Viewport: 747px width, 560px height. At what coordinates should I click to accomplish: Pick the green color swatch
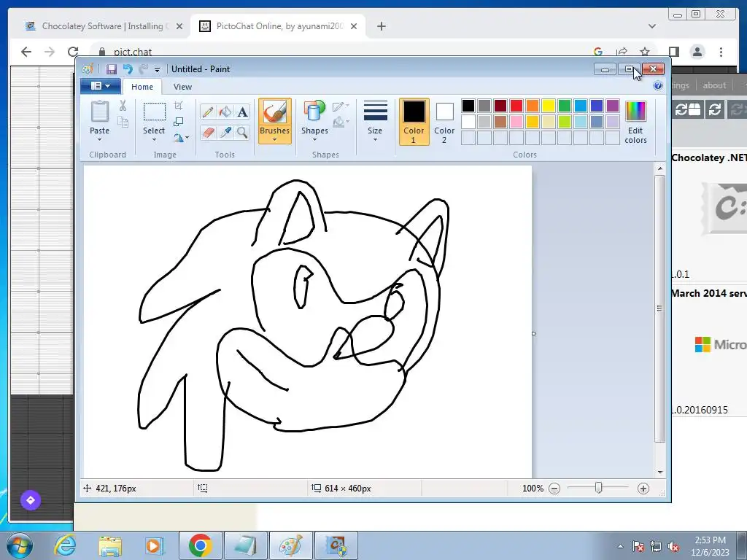[564, 105]
